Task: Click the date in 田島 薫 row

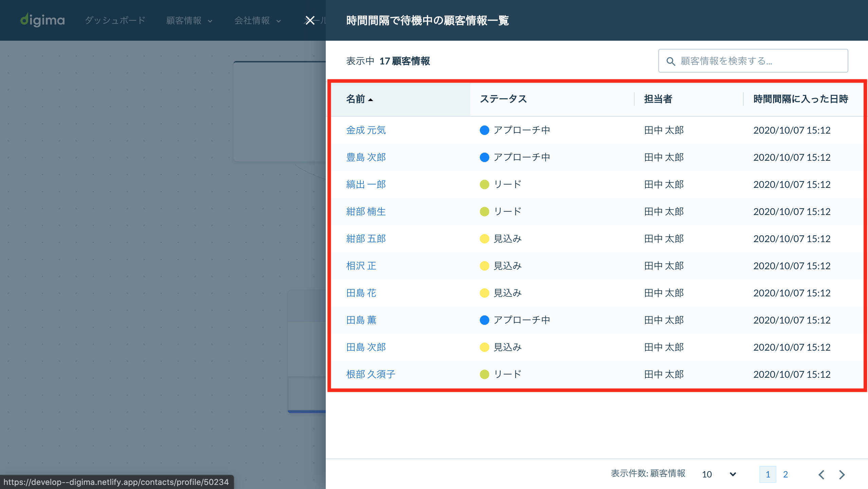Action: (792, 320)
